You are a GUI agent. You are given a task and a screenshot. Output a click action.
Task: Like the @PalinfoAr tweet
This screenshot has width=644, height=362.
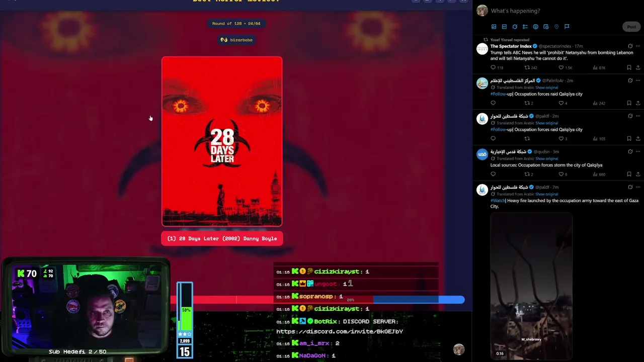pyautogui.click(x=561, y=103)
